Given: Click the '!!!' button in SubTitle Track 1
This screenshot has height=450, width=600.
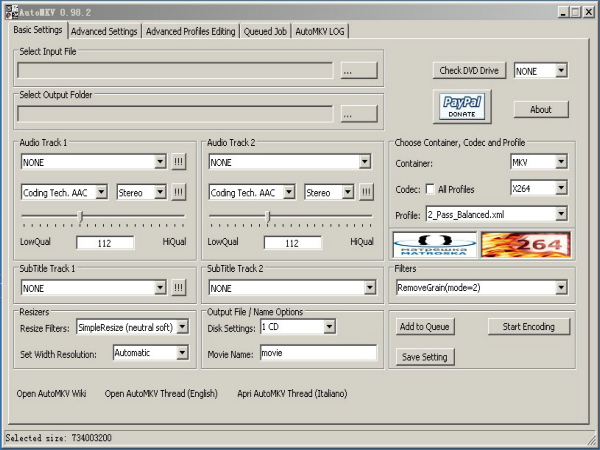Looking at the screenshot, I should click(178, 288).
